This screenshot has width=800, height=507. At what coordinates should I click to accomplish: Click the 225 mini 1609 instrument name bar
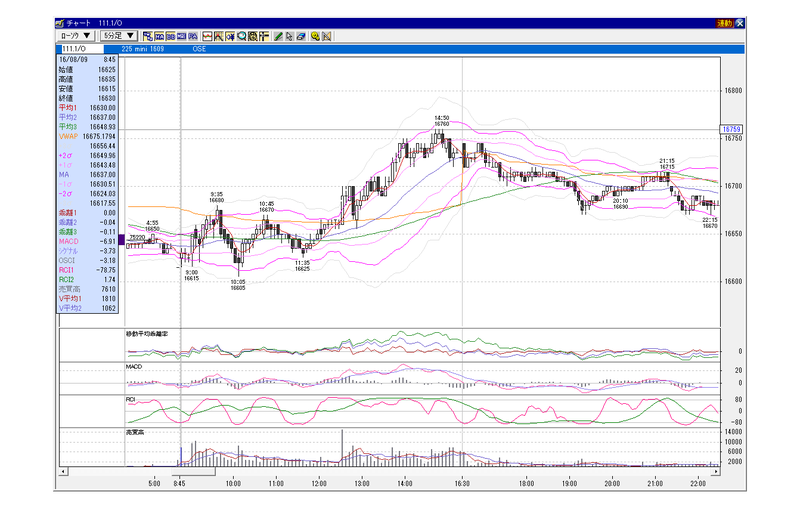pyautogui.click(x=143, y=49)
